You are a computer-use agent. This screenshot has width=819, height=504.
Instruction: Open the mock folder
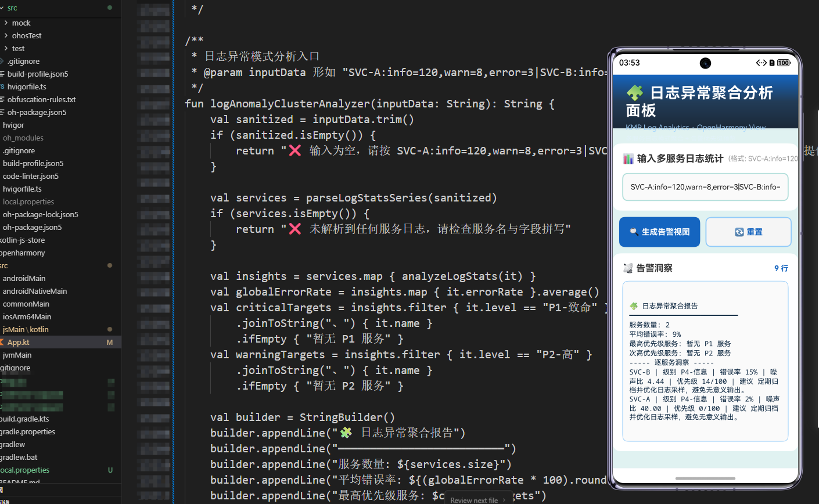coord(21,23)
